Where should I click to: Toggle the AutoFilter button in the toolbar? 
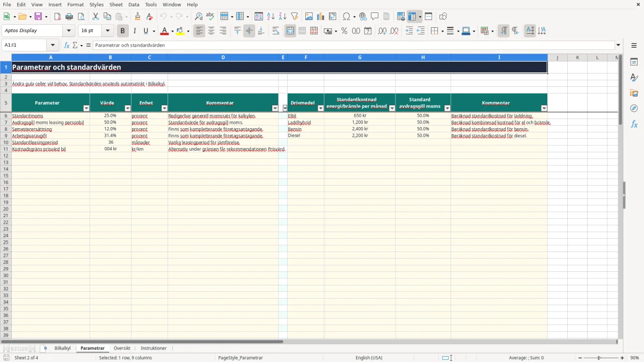tap(295, 17)
